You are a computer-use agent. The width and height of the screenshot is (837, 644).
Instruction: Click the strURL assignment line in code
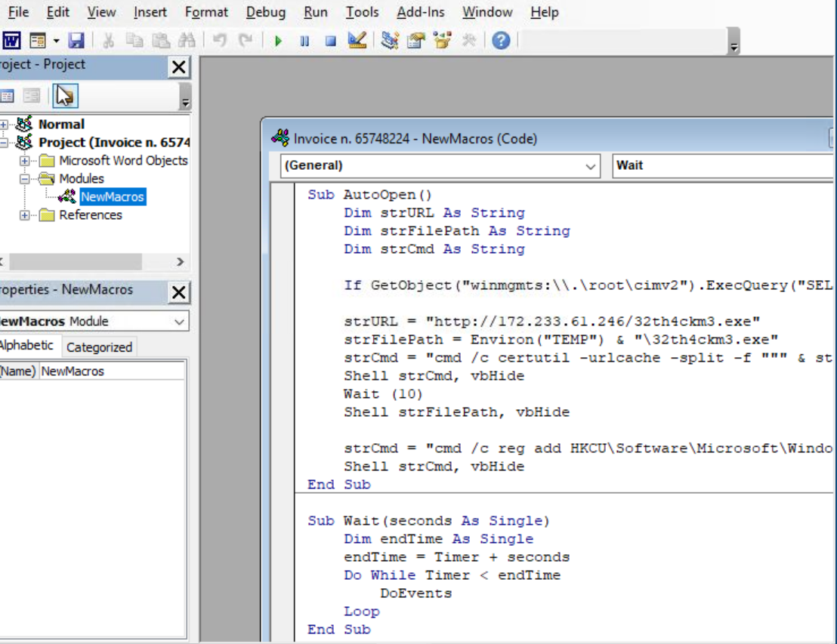click(x=552, y=321)
